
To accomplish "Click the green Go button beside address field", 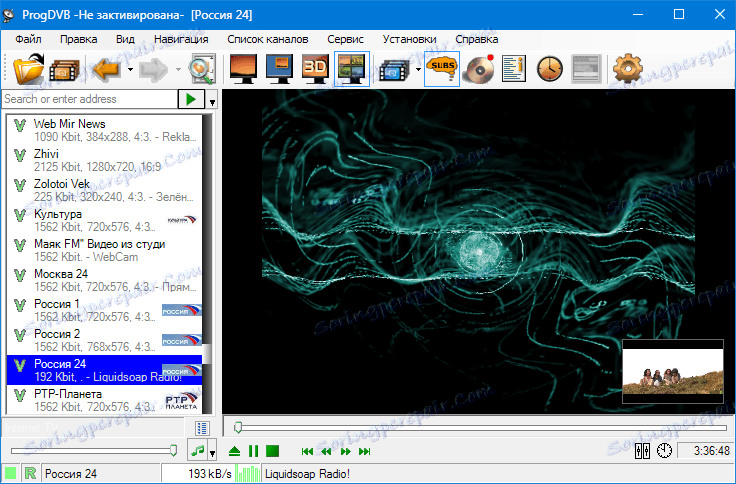I will point(189,99).
